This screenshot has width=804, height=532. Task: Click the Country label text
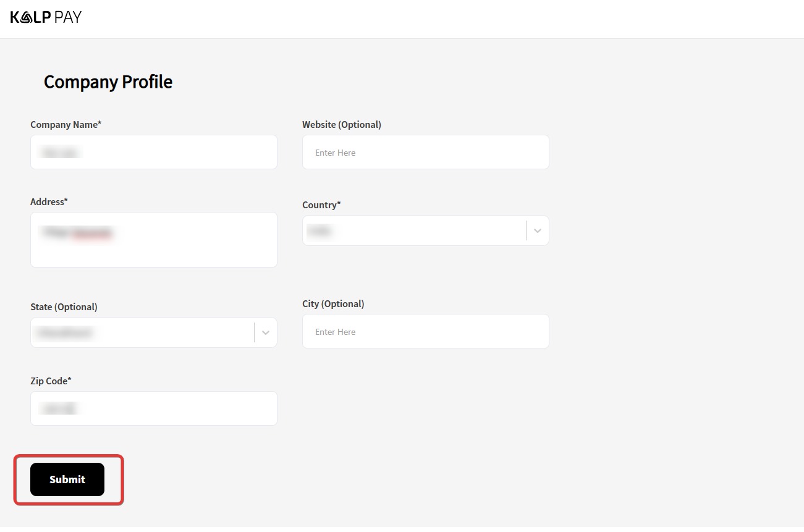[321, 205]
